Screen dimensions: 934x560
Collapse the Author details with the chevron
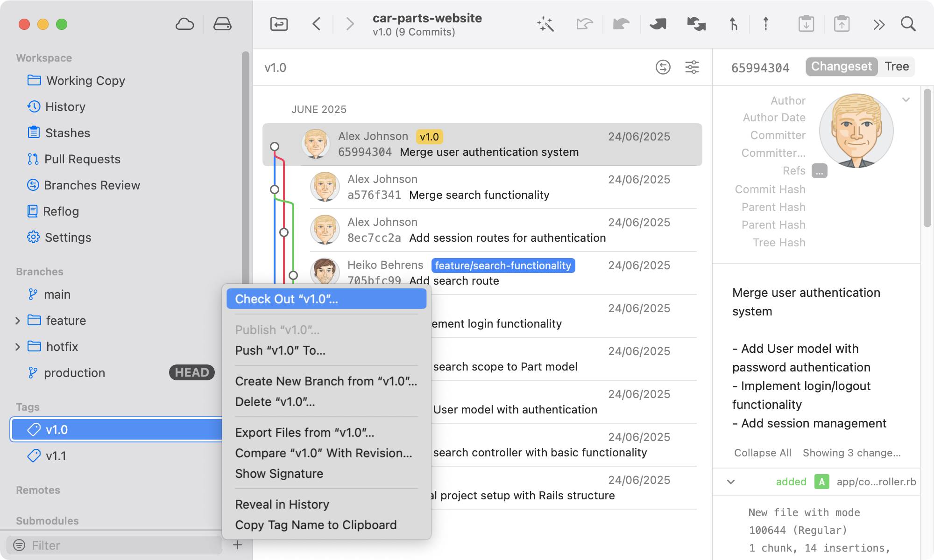point(906,99)
